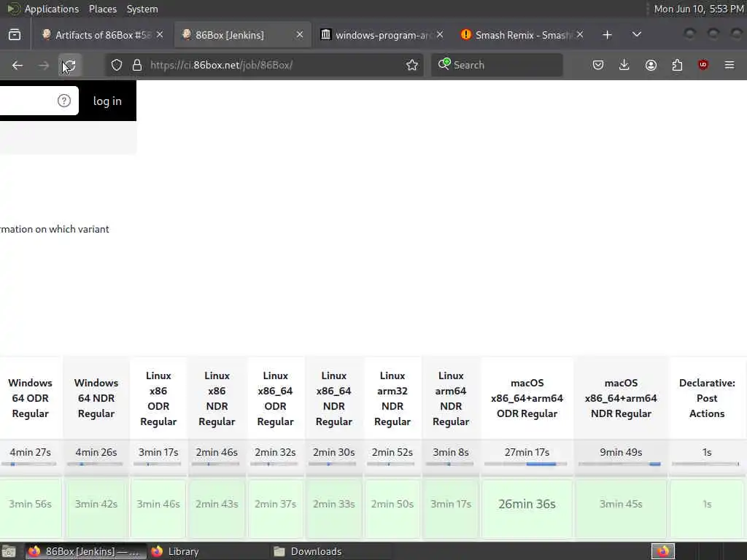Close the Smash Remix tab
The width and height of the screenshot is (747, 560).
coord(580,35)
